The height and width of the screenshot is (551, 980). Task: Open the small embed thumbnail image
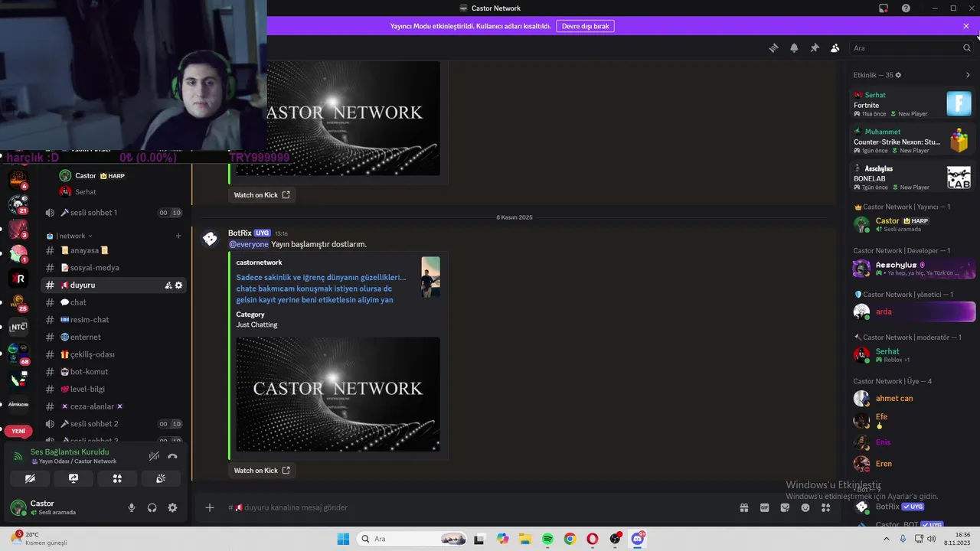click(430, 277)
